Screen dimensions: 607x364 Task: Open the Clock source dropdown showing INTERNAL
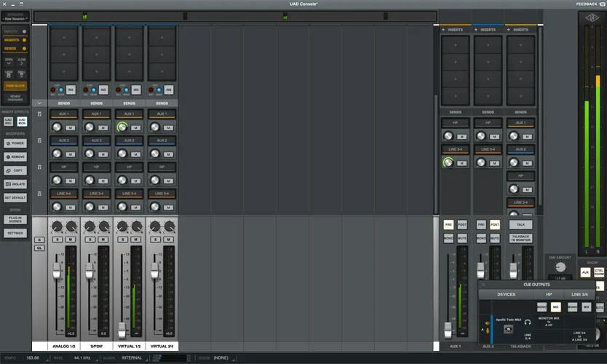[x=132, y=358]
